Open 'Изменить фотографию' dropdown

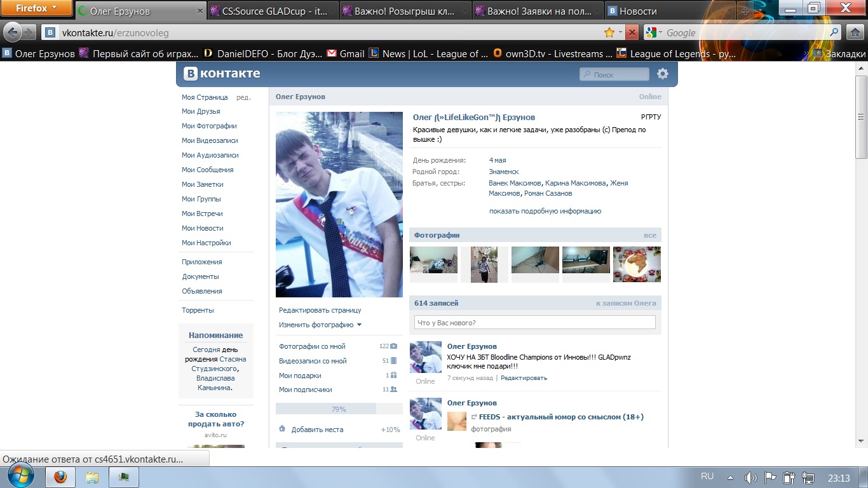coord(320,325)
